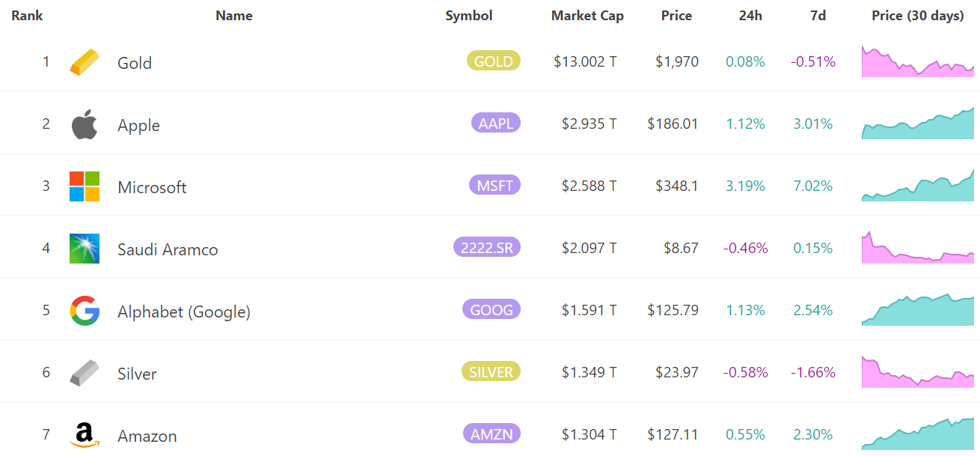Click the 2222.SR symbol badge
Image resolution: width=980 pixels, height=456 pixels.
pyautogui.click(x=487, y=247)
